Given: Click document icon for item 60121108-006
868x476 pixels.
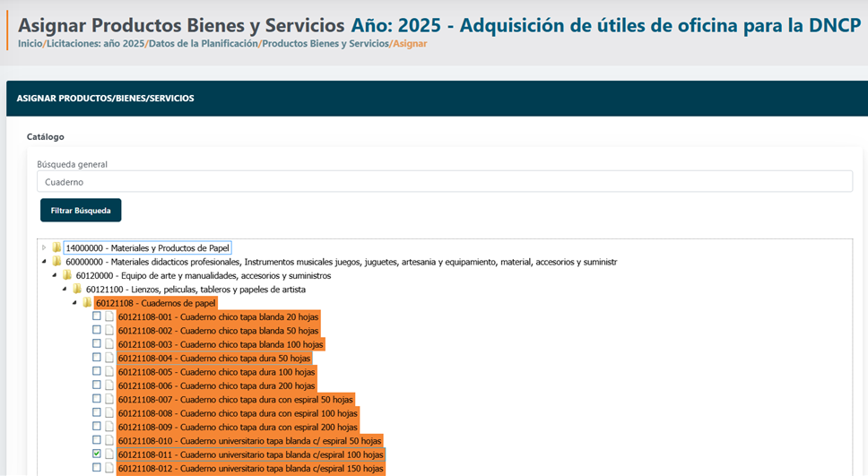Looking at the screenshot, I should point(109,385).
